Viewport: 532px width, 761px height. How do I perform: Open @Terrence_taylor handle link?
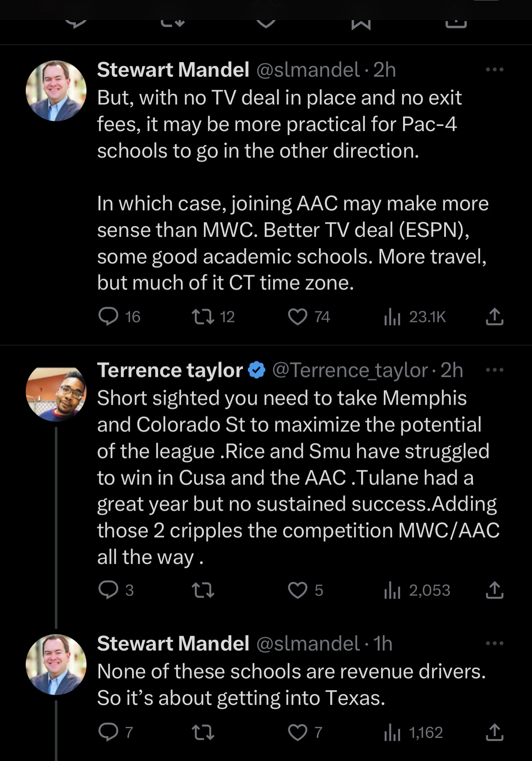coord(350,370)
